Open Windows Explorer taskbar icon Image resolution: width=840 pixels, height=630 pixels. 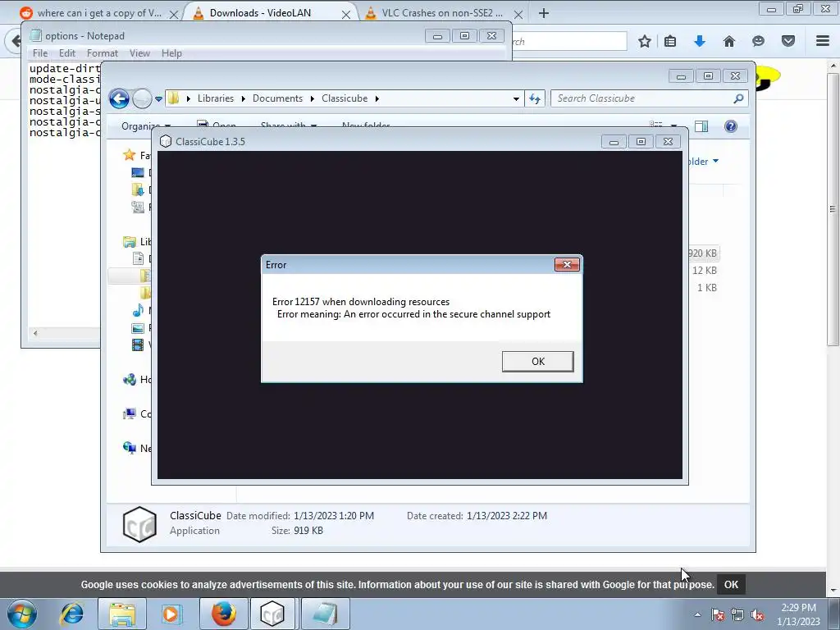(x=122, y=614)
